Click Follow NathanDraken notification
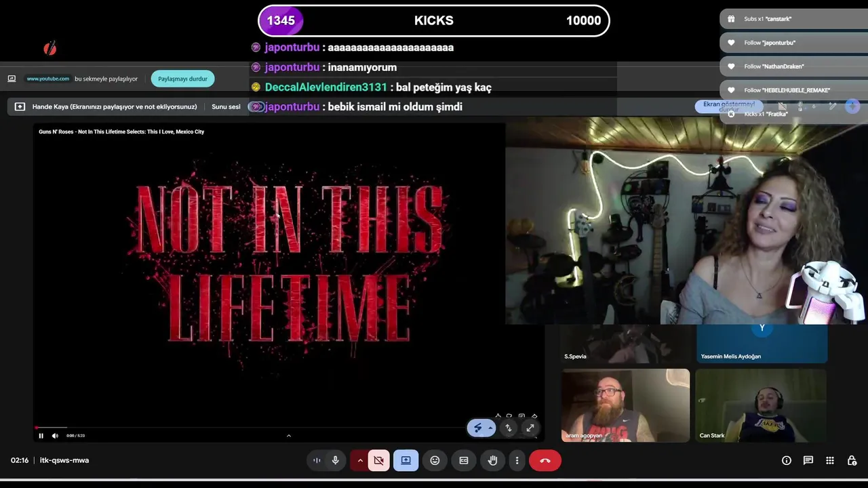 793,66
